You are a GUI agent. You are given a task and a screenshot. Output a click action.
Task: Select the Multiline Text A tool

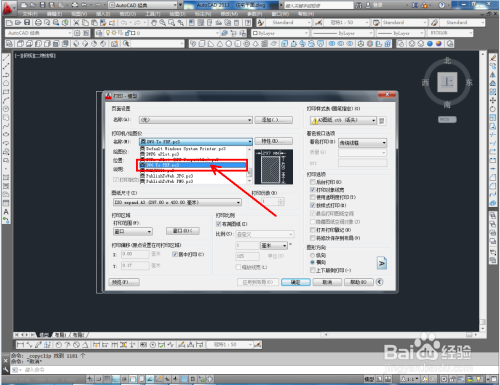(6, 212)
